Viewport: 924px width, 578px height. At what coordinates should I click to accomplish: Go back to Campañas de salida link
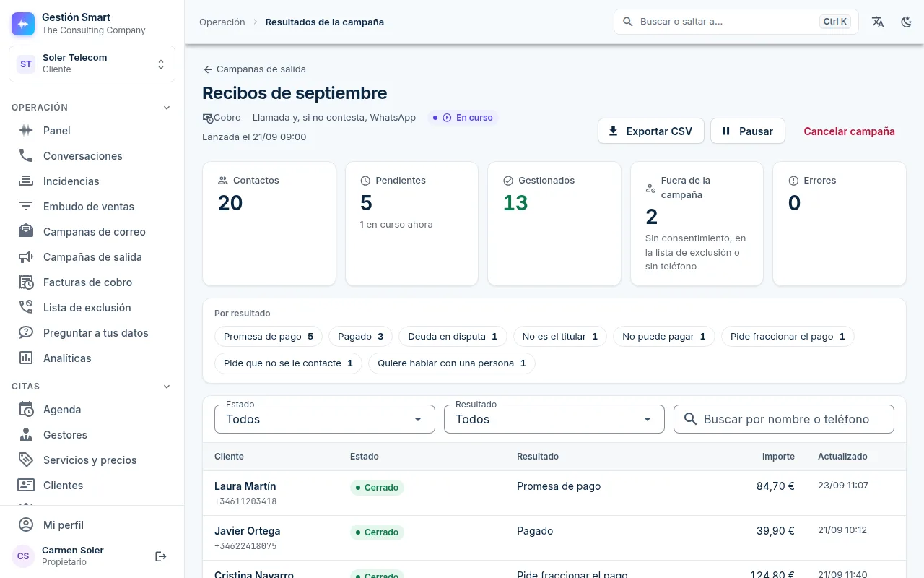254,69
